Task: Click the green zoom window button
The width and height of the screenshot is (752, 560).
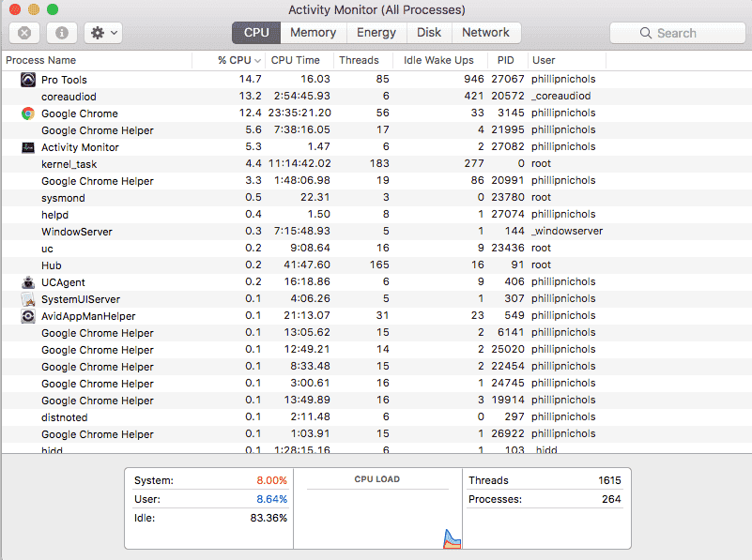Action: 53,9
